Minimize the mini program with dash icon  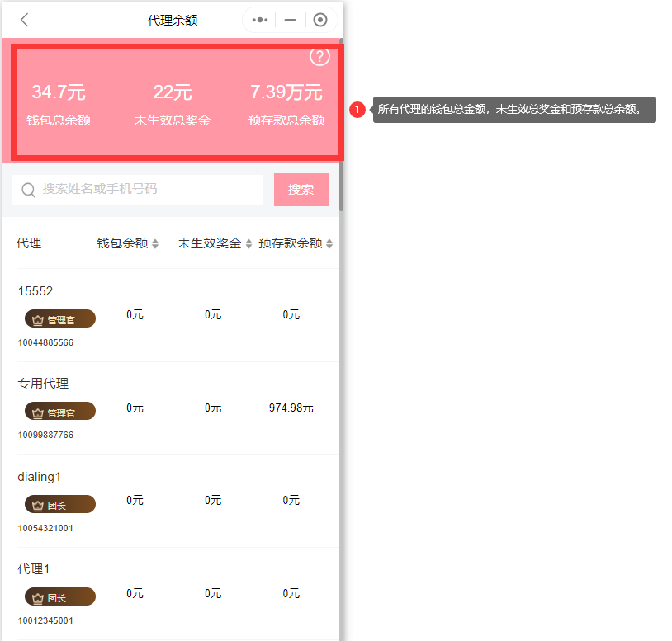tap(290, 20)
